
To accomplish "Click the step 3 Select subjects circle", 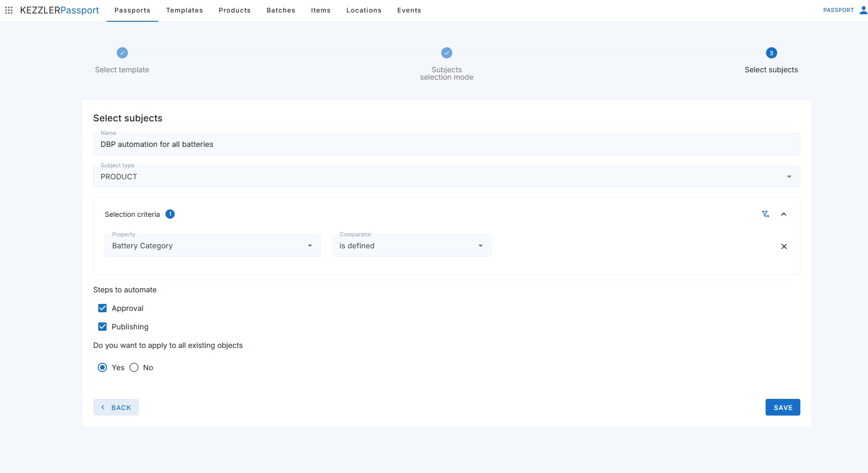I will [771, 53].
